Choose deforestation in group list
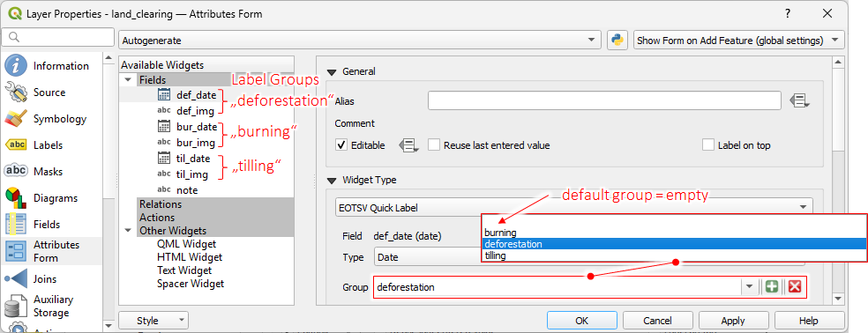 coord(674,244)
